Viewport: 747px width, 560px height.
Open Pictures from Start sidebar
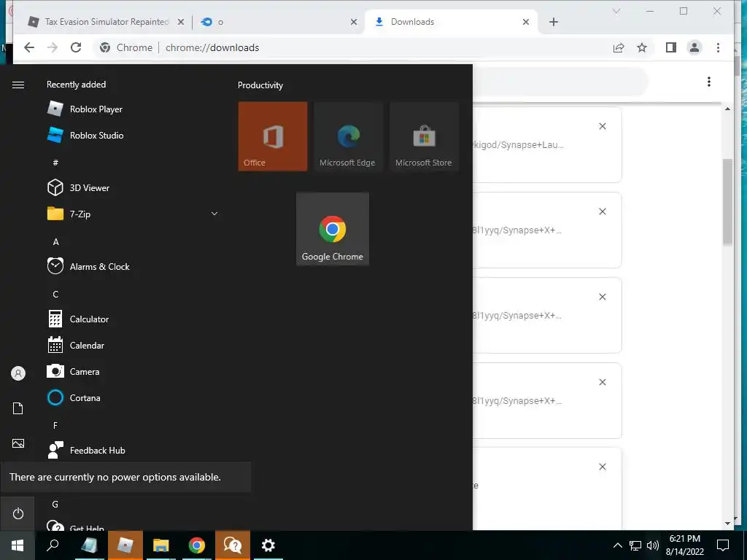[18, 443]
